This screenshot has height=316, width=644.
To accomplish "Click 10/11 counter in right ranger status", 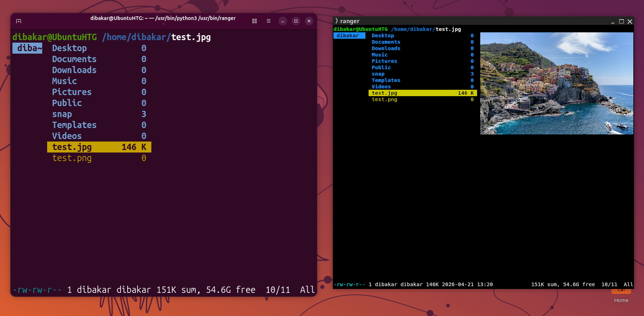I will pos(609,284).
